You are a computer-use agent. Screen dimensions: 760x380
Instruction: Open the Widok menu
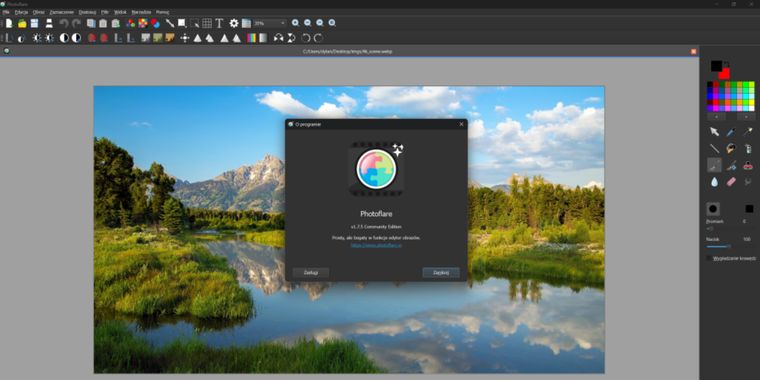click(120, 12)
